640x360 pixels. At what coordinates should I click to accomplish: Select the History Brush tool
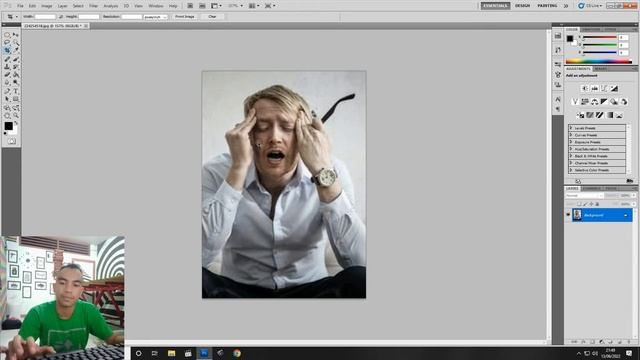pos(16,67)
